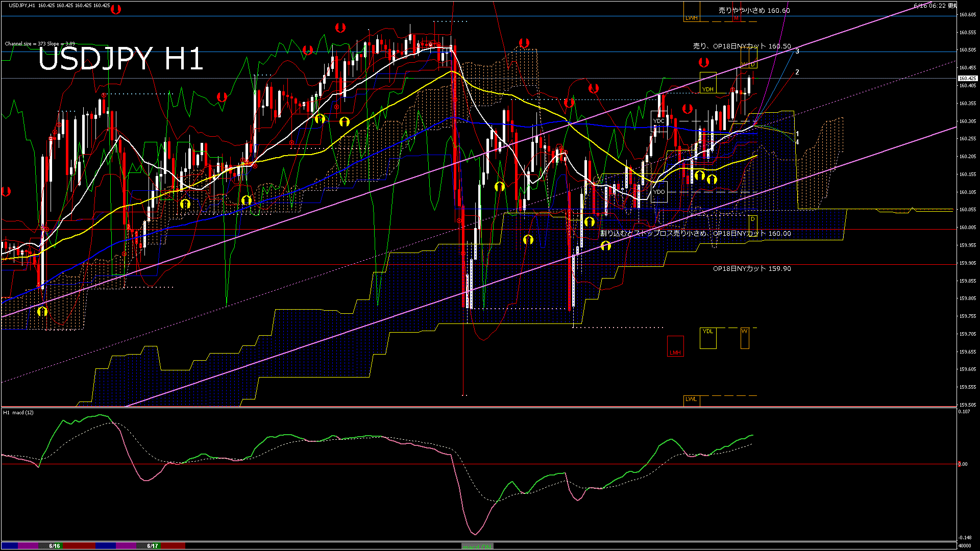Click the '売りやや小さめ 160.60' annotation
Screen dimensions: 980x551
(754, 10)
